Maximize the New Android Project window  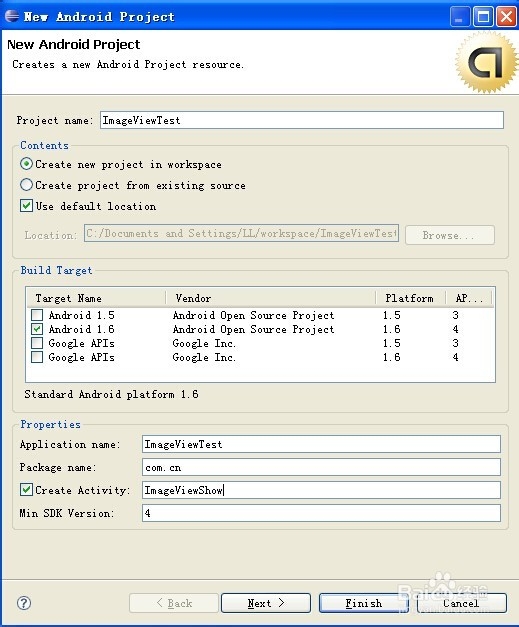coord(483,17)
